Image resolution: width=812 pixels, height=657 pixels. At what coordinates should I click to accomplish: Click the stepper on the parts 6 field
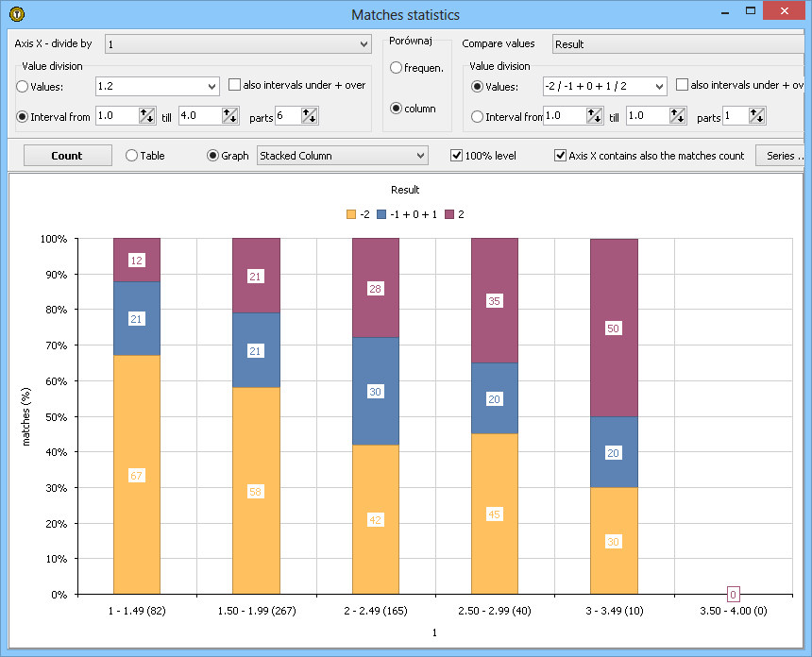tap(310, 116)
